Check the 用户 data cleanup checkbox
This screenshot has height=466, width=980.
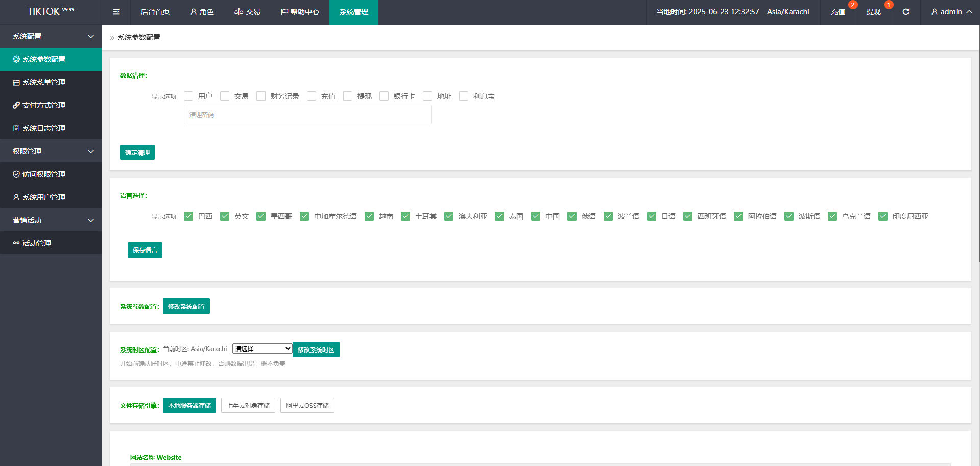tap(188, 96)
